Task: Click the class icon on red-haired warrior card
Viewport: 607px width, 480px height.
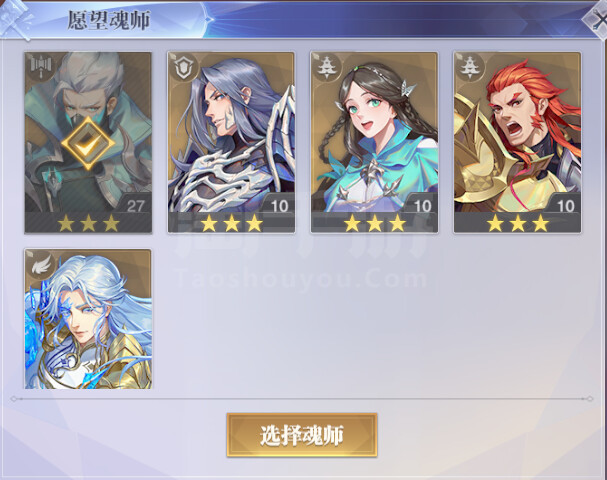Action: (469, 67)
